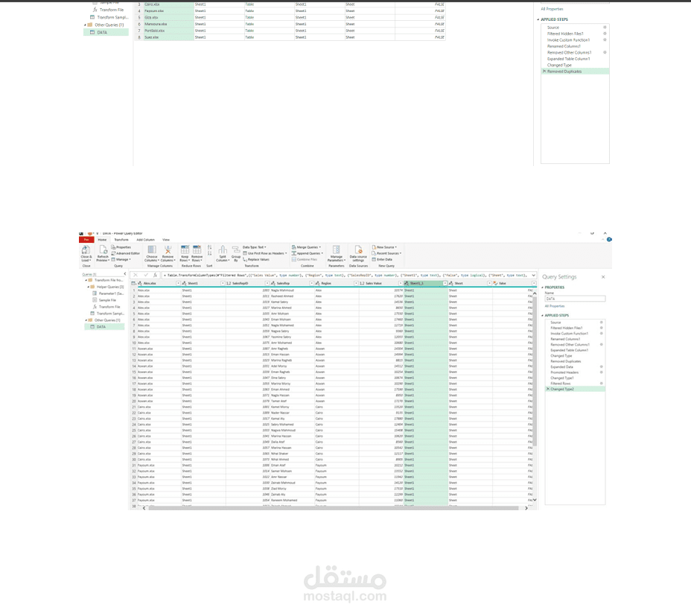Click the Sort Ascending icon
This screenshot has width=691, height=616.
pyautogui.click(x=210, y=247)
